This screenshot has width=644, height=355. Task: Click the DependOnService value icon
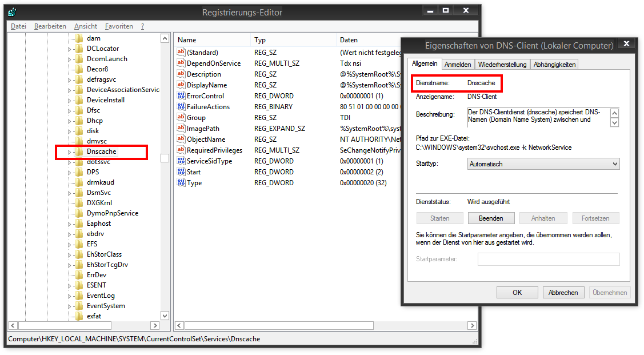[x=181, y=63]
